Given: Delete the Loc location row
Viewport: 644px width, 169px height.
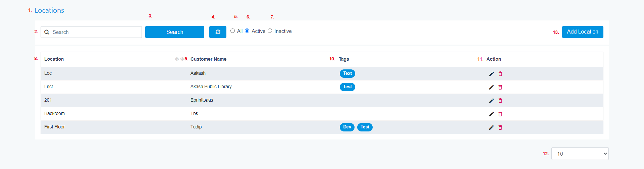Looking at the screenshot, I should click(x=500, y=74).
